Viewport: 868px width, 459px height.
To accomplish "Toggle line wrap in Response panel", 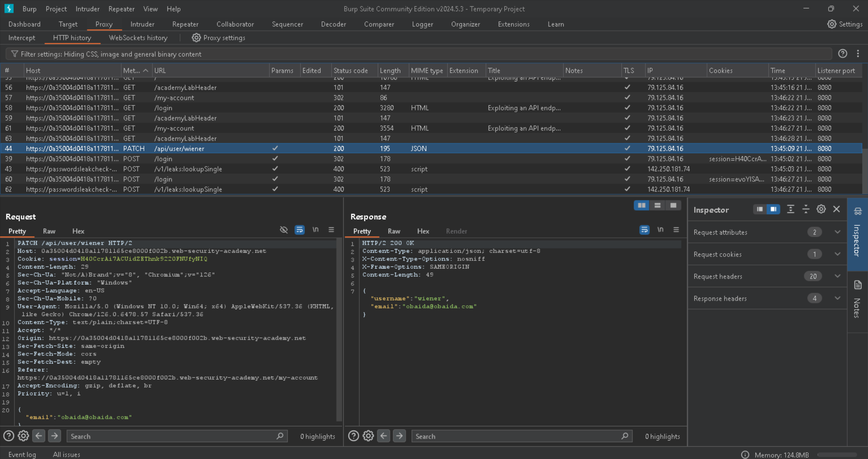I will click(x=644, y=230).
